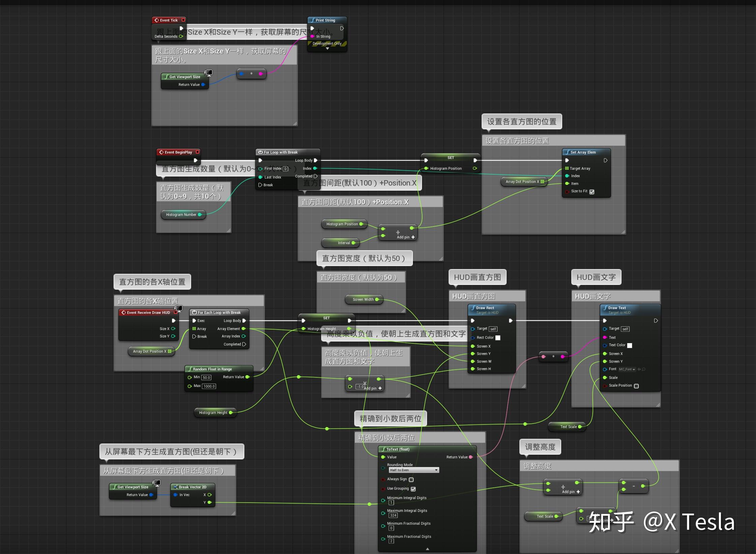Click the ToText (float) function icon
Viewport: 756px width, 554px height.
(383, 449)
